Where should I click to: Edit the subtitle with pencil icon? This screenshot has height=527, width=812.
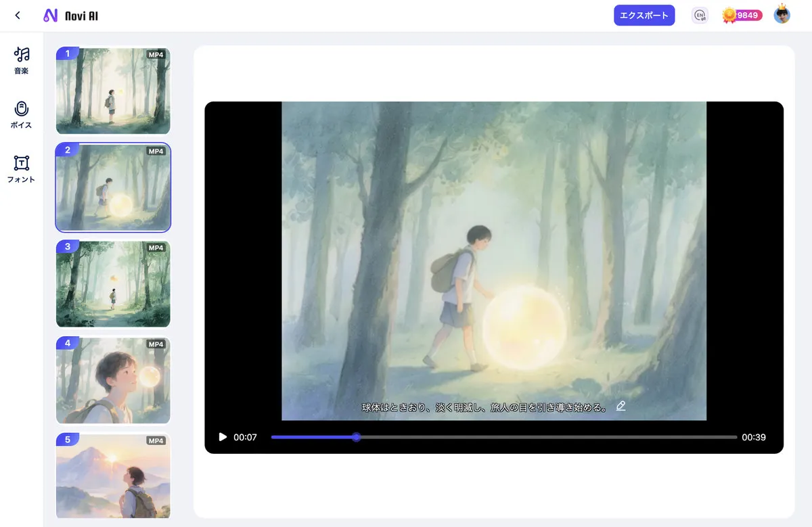pos(621,406)
